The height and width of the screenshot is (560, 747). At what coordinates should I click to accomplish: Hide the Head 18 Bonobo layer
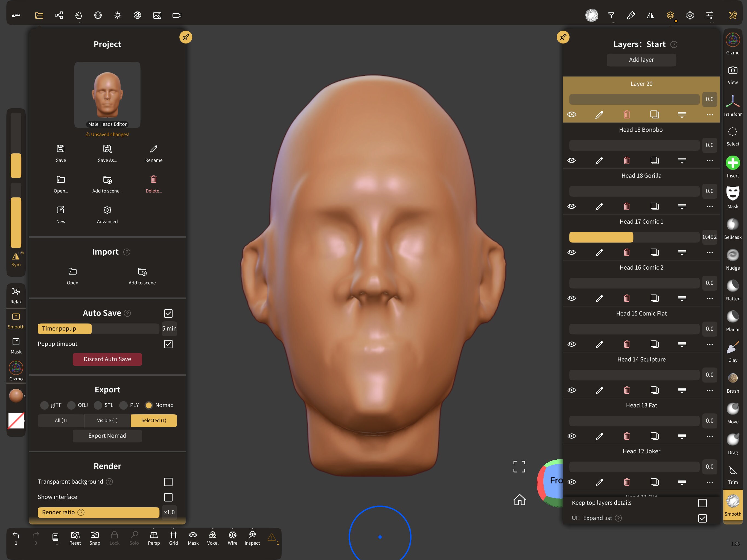click(x=572, y=161)
